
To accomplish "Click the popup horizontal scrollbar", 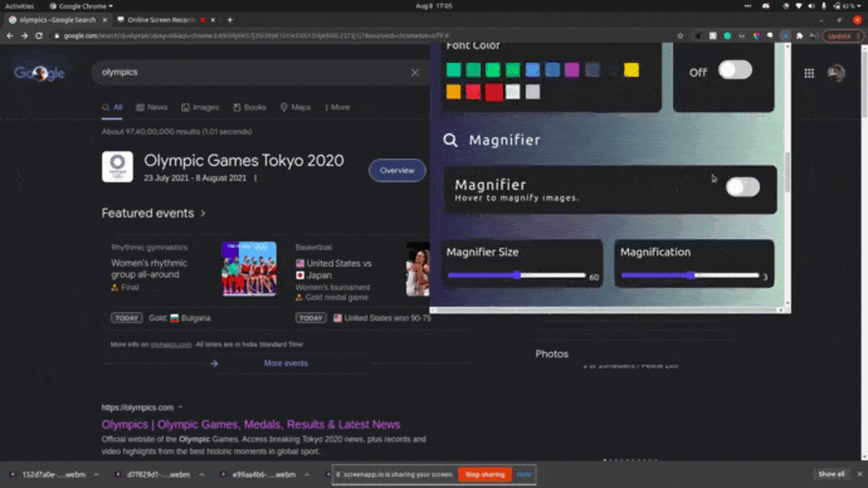I will pos(607,310).
